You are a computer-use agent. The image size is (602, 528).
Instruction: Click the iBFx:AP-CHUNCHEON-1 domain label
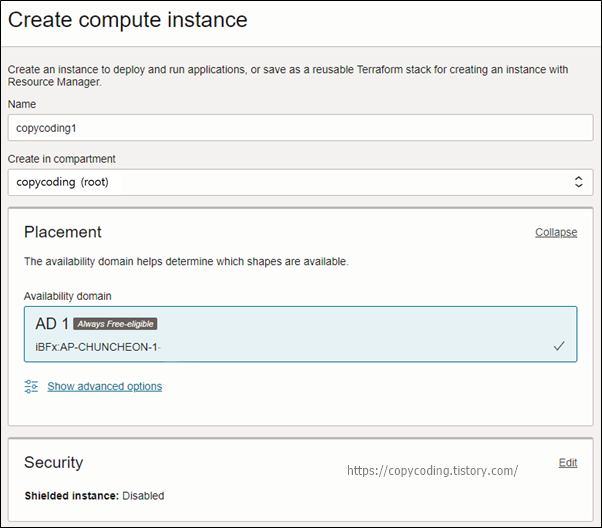(98, 347)
